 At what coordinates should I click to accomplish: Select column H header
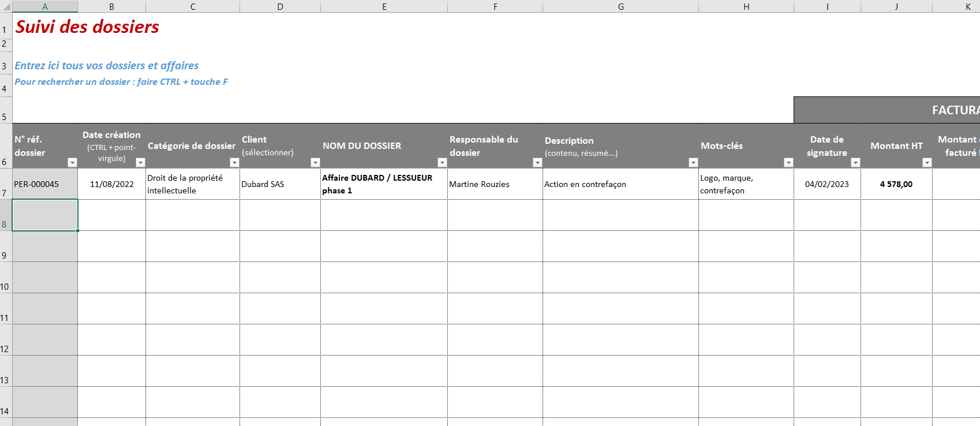click(746, 6)
